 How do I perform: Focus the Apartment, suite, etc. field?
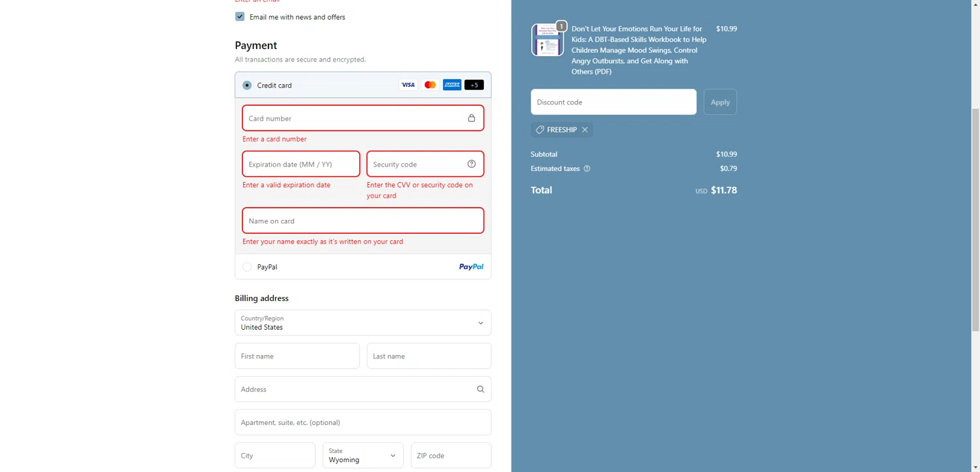[x=363, y=422]
